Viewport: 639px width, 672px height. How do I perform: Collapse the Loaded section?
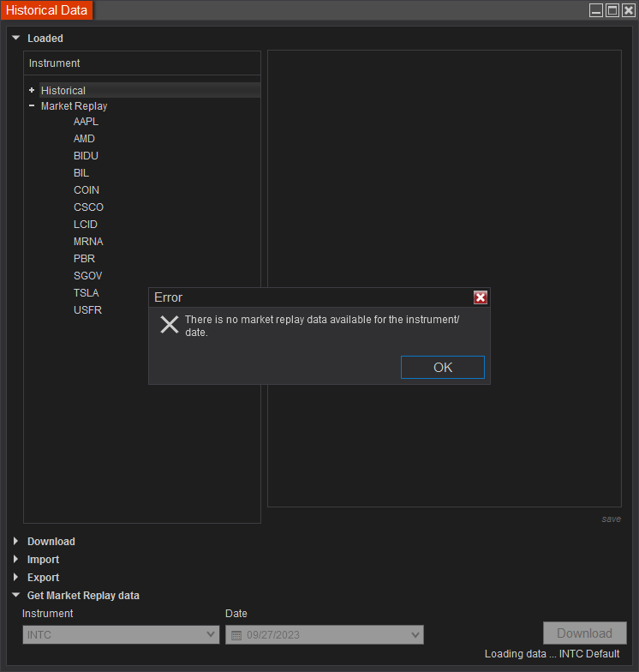(x=16, y=38)
